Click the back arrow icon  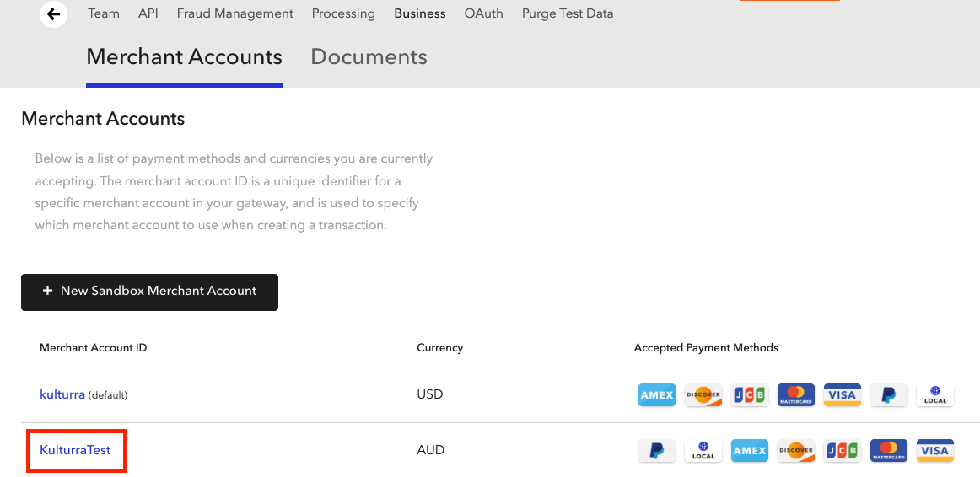click(54, 14)
